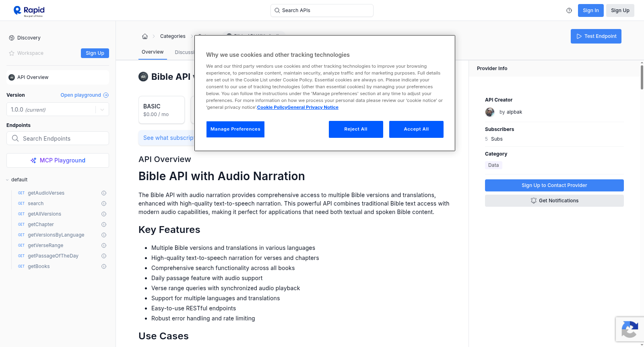This screenshot has height=347, width=644.
Task: Click the Bible API title avatar icon
Action: pyautogui.click(x=143, y=77)
